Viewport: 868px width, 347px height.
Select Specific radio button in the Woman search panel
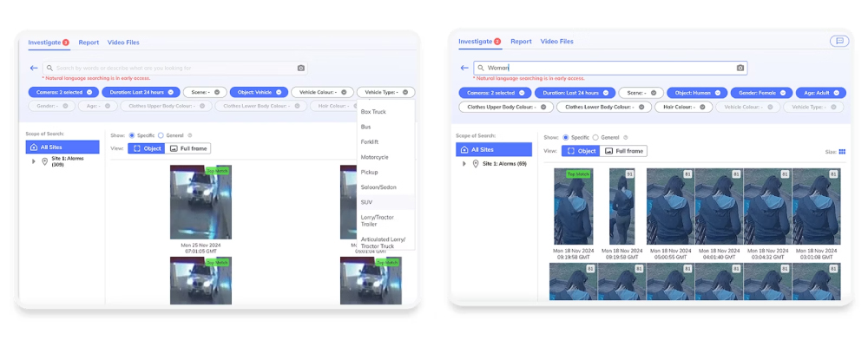(x=566, y=137)
